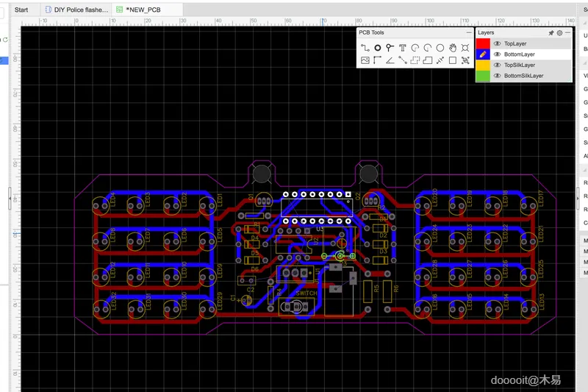The width and height of the screenshot is (588, 392).
Task: Toggle BottomSilkLayer eye icon
Action: tap(498, 76)
